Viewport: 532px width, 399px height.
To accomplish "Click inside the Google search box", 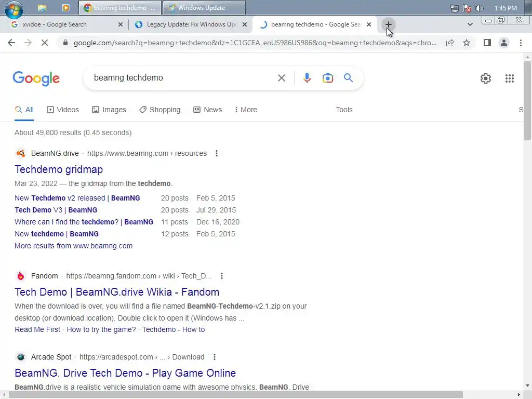I will coord(183,78).
